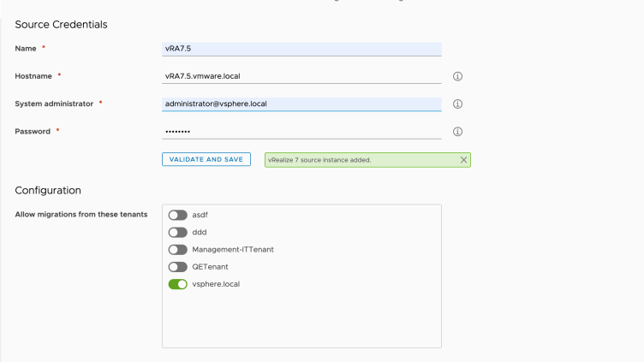Image resolution: width=644 pixels, height=362 pixels.
Task: Click the System administrator input field
Action: pos(301,104)
